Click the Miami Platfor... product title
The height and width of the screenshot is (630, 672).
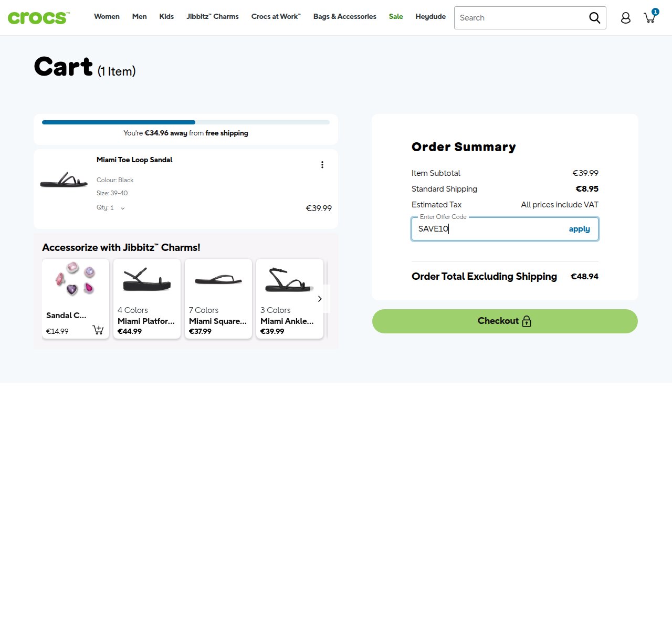[x=146, y=321]
